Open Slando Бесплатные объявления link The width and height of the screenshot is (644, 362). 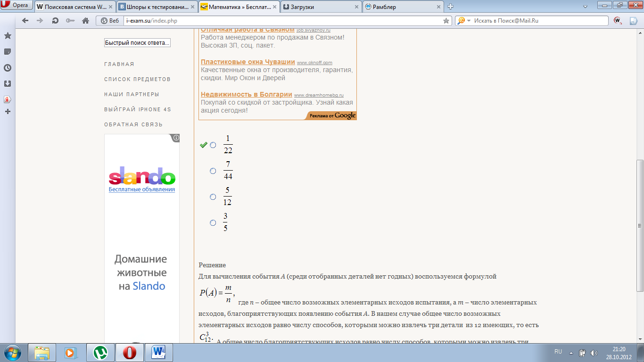click(142, 189)
